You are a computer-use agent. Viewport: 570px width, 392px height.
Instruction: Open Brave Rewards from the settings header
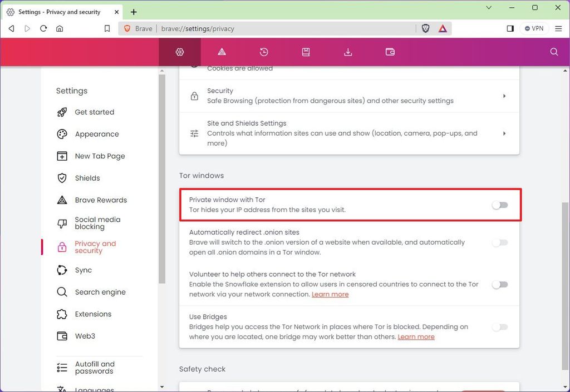[221, 52]
